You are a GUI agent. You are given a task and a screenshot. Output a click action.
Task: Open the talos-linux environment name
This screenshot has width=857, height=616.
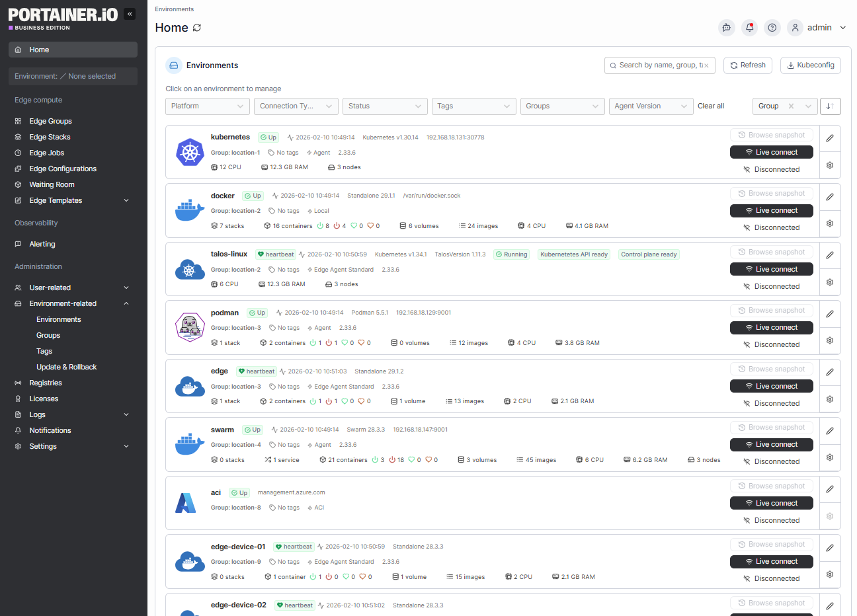[x=229, y=254]
